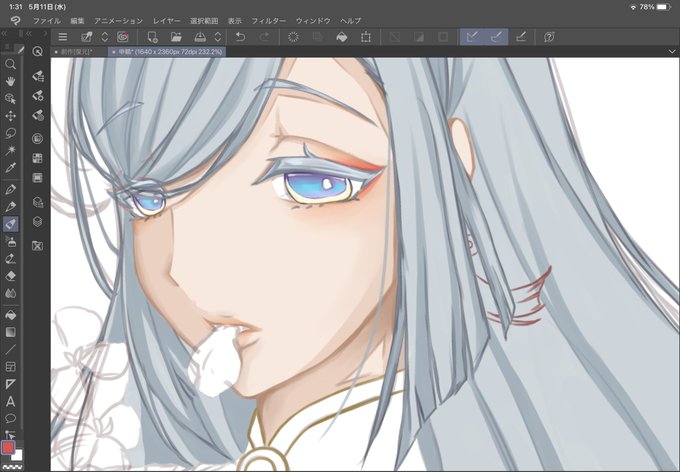The height and width of the screenshot is (472, 680).
Task: Click the Undo arrow in the command bar
Action: [240, 37]
